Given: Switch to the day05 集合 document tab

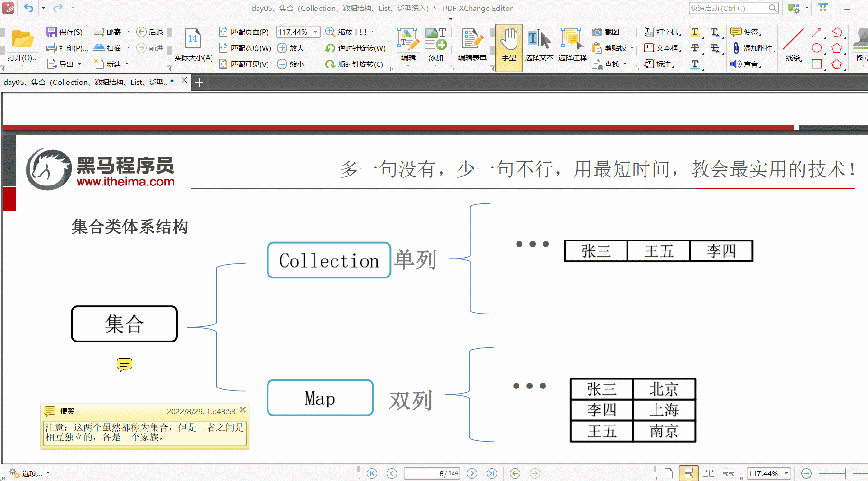Looking at the screenshot, I should point(88,82).
